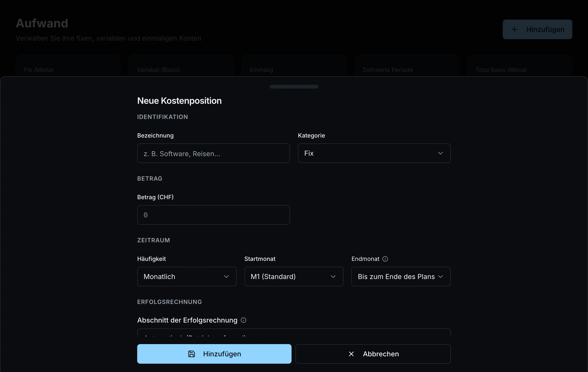Click the BETRAG section label
Screen dimensions: 588x372
(x=150, y=179)
